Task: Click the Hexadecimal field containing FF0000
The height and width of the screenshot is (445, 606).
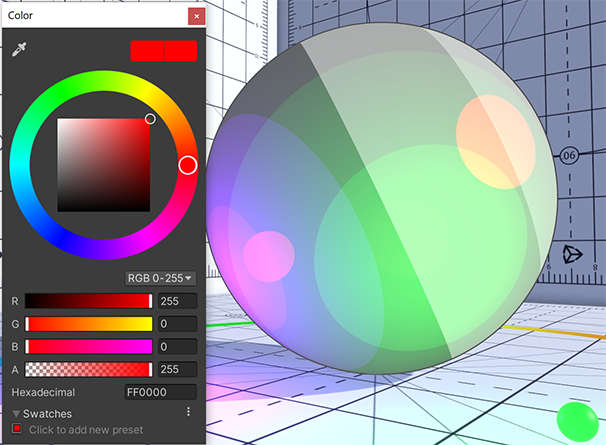Action: coord(160,393)
